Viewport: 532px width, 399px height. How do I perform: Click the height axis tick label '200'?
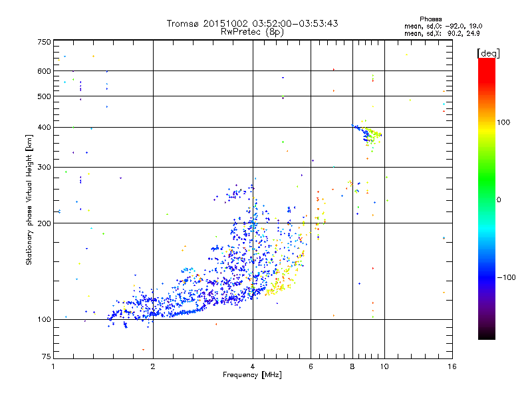point(45,223)
